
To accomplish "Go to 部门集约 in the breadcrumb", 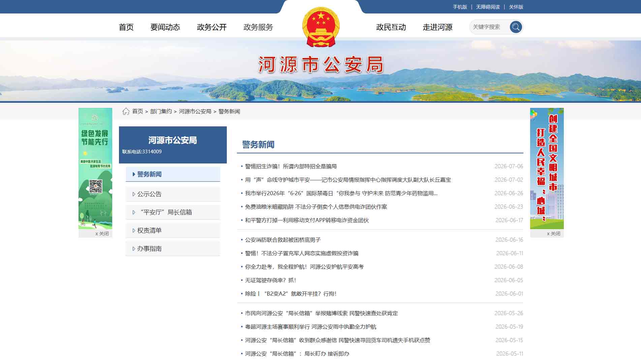I will coord(161,111).
